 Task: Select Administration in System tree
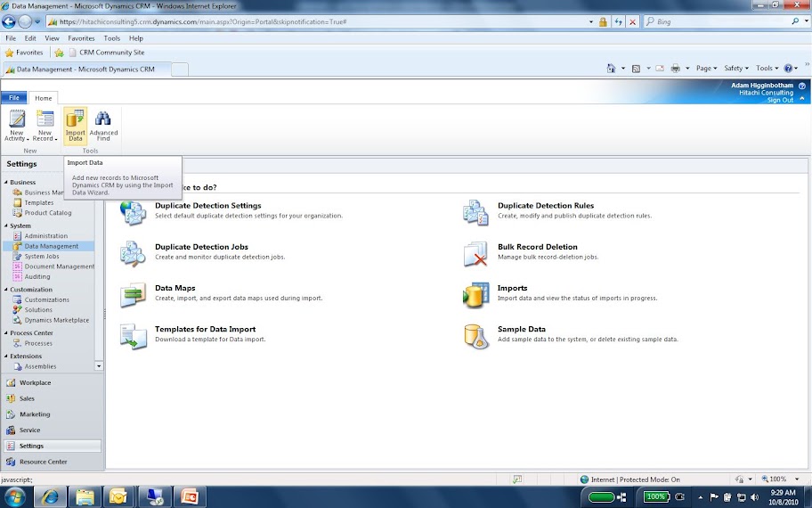pyautogui.click(x=46, y=236)
